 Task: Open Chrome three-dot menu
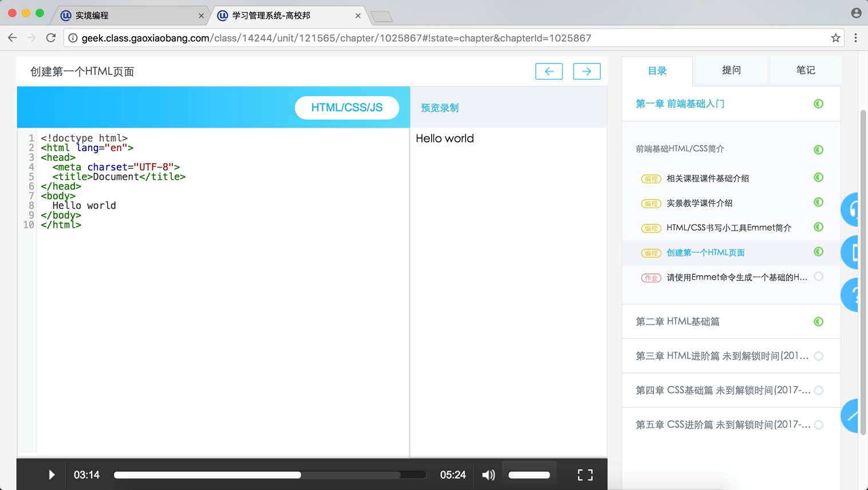855,38
